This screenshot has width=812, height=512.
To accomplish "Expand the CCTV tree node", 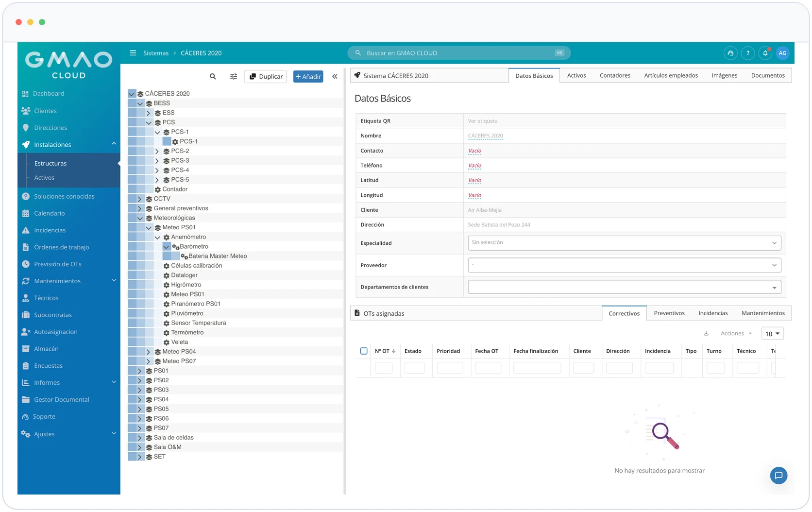I will (x=140, y=199).
